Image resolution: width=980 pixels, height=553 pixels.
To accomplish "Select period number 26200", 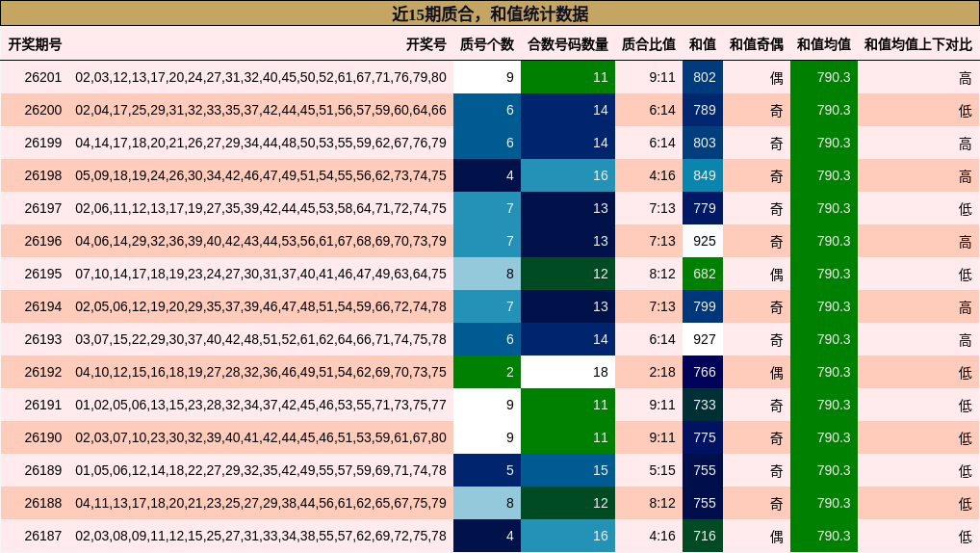I will (x=43, y=110).
